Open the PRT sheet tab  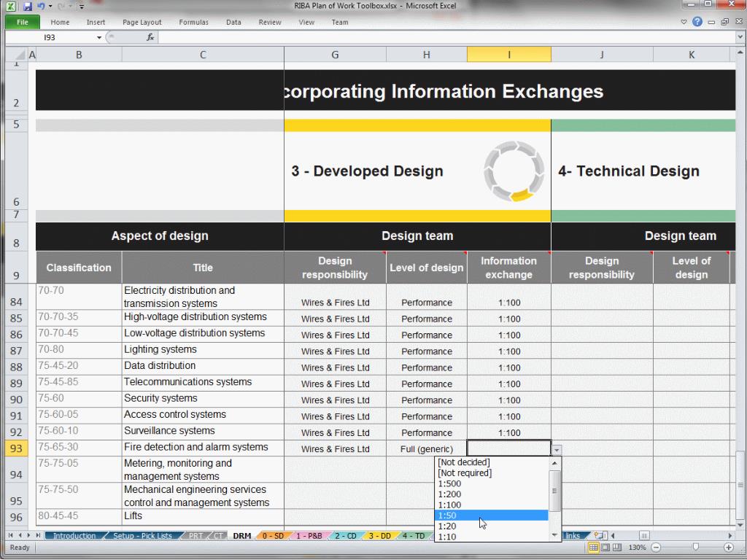196,536
